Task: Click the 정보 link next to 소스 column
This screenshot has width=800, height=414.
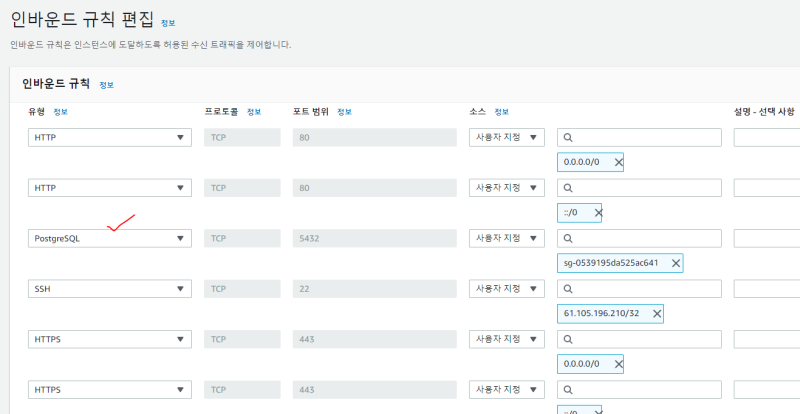Action: [502, 111]
